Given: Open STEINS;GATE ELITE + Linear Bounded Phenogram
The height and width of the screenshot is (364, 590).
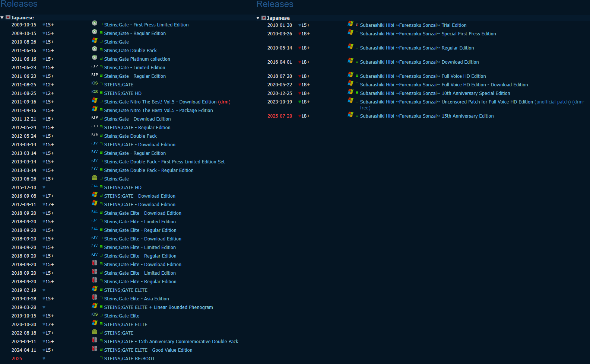Looking at the screenshot, I should click(x=159, y=307).
